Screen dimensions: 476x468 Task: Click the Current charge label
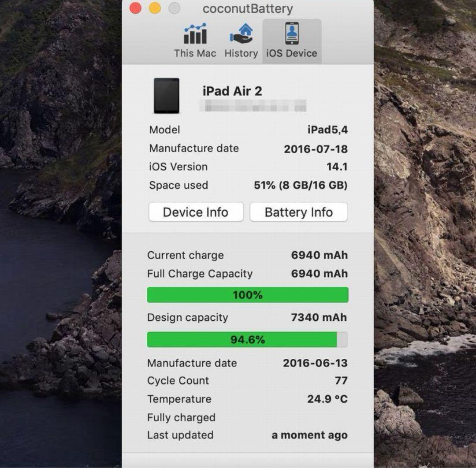pos(186,255)
